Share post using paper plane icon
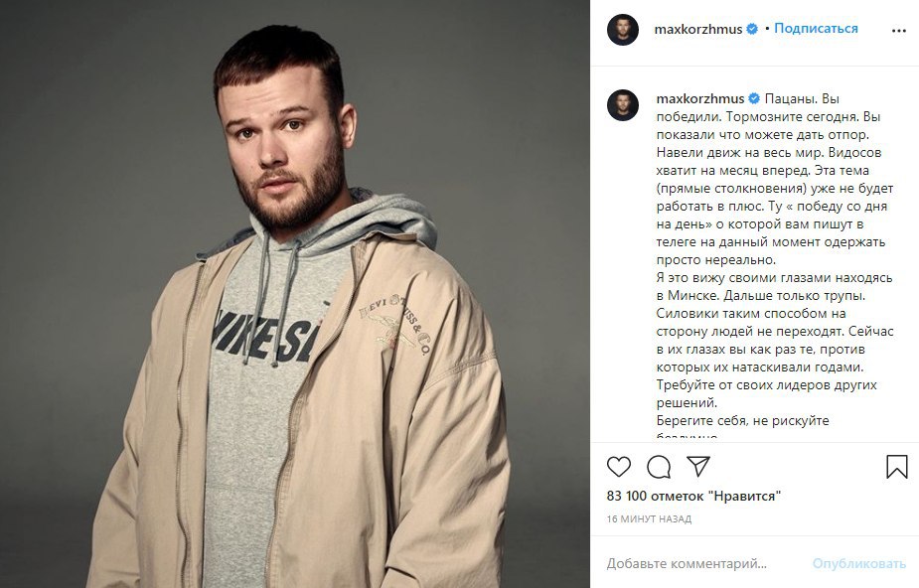919x588 pixels. coord(698,466)
